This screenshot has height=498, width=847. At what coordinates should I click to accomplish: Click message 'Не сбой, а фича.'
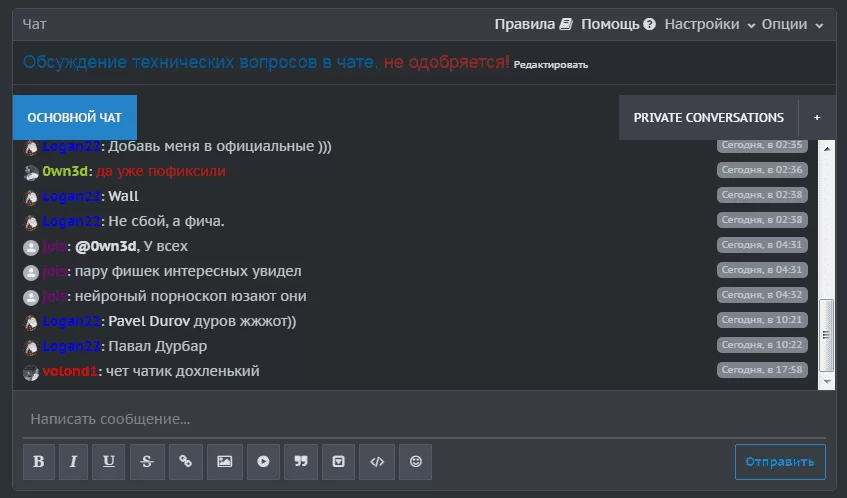(166, 221)
